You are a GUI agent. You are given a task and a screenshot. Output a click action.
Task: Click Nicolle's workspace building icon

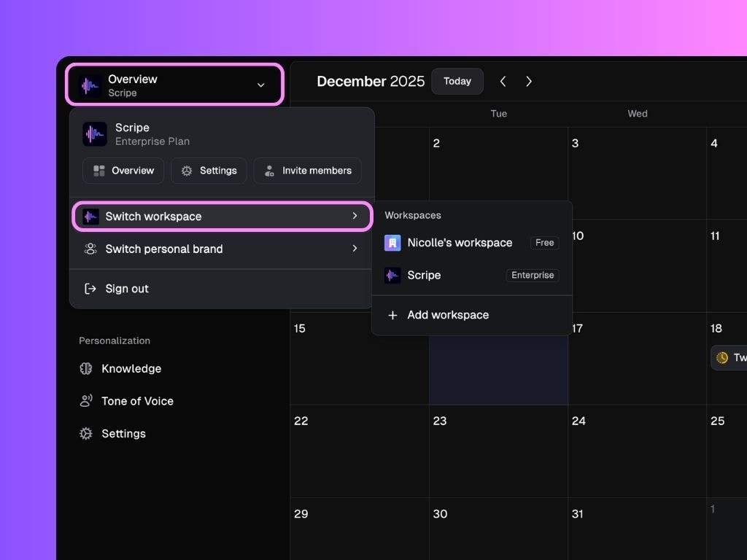[x=392, y=243]
